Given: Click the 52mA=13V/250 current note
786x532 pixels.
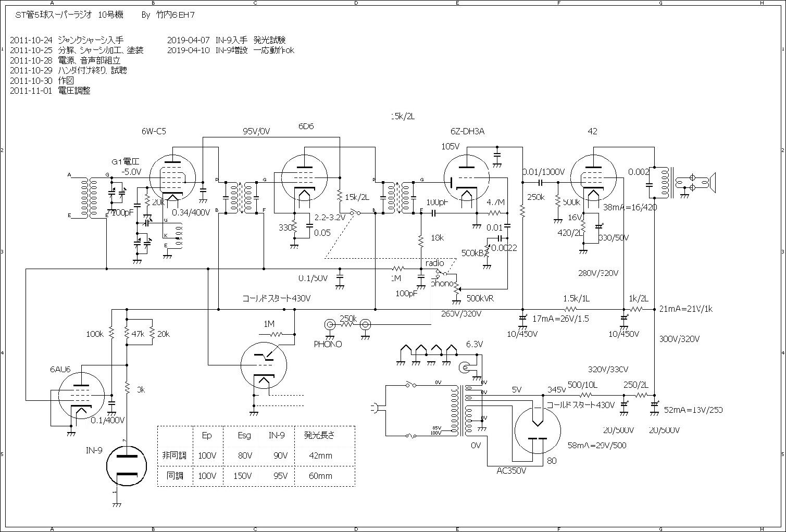Looking at the screenshot, I should (693, 410).
